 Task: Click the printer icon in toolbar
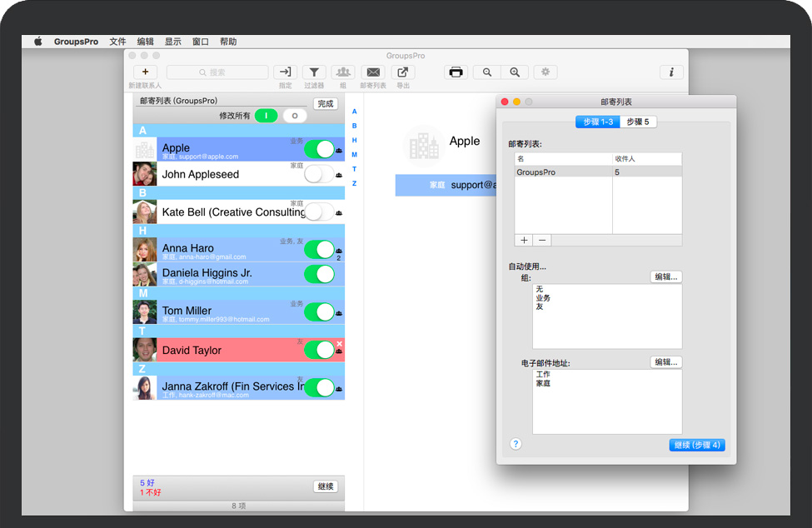(x=456, y=72)
